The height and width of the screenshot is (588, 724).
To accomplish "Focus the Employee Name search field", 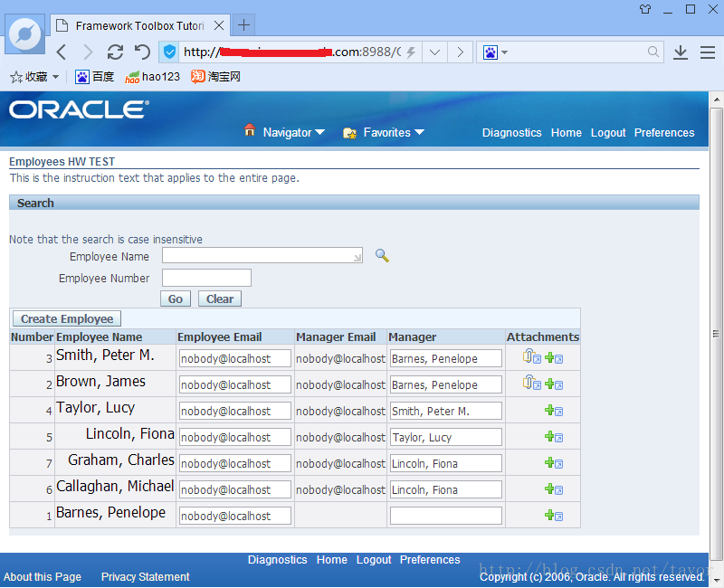I will pyautogui.click(x=262, y=255).
